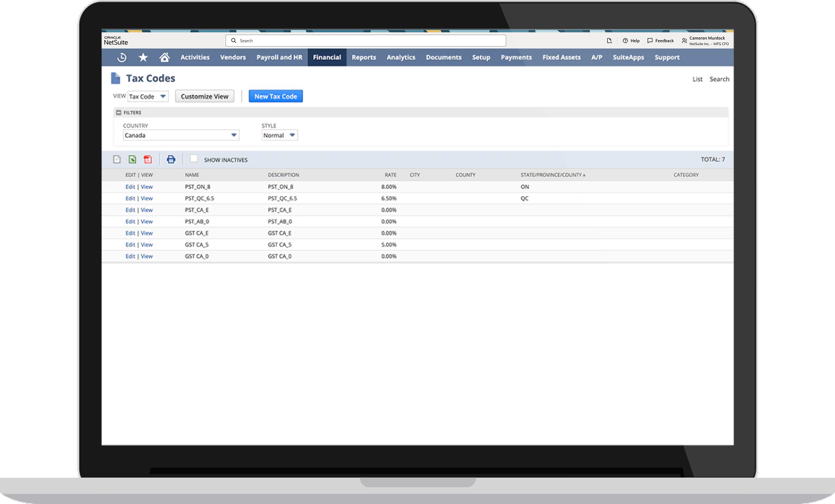835x504 pixels.
Task: Select the 6.50% rate cell
Action: pyautogui.click(x=389, y=199)
